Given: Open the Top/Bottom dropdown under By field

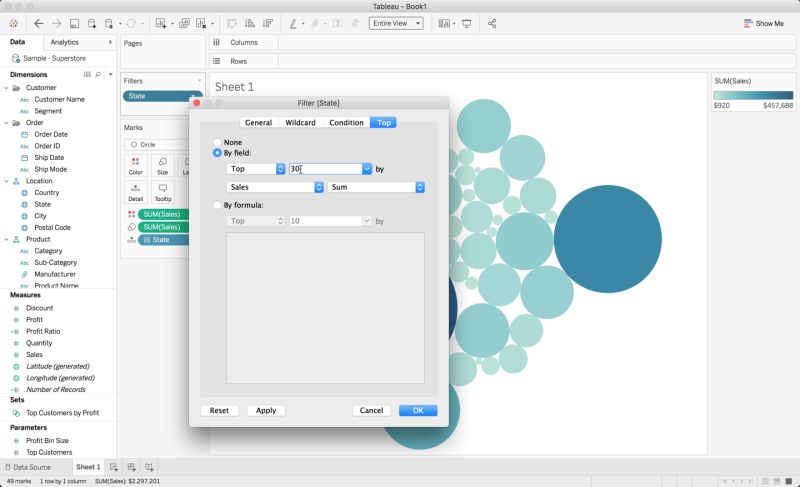Looking at the screenshot, I should click(256, 169).
